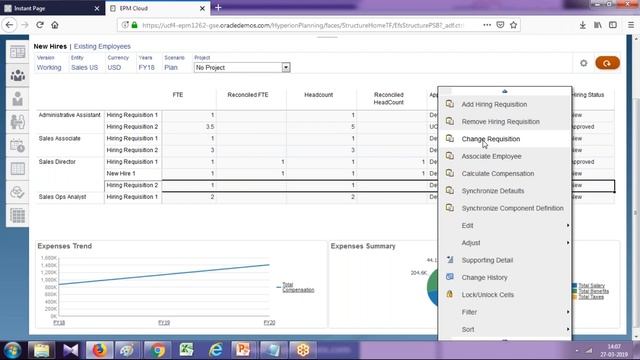The height and width of the screenshot is (360, 640).
Task: Expand the Sort submenu
Action: [x=505, y=329]
